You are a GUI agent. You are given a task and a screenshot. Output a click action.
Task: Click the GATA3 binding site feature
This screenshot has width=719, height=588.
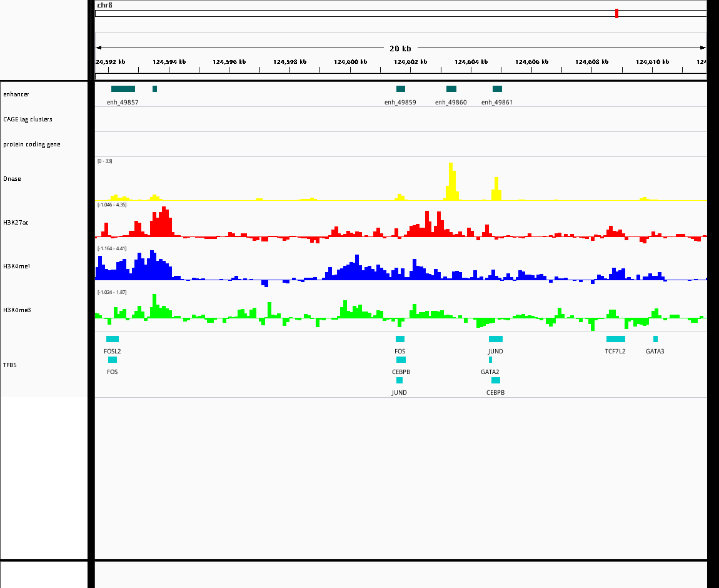pyautogui.click(x=655, y=339)
